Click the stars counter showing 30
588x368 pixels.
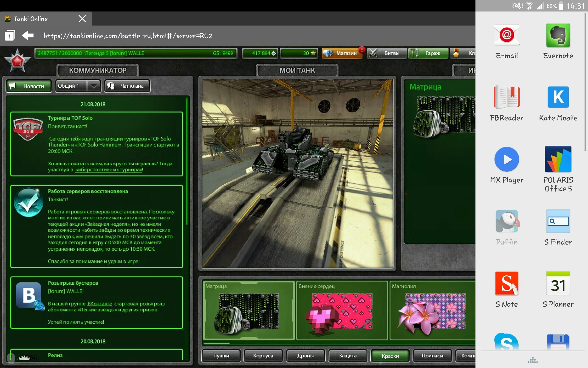[299, 53]
